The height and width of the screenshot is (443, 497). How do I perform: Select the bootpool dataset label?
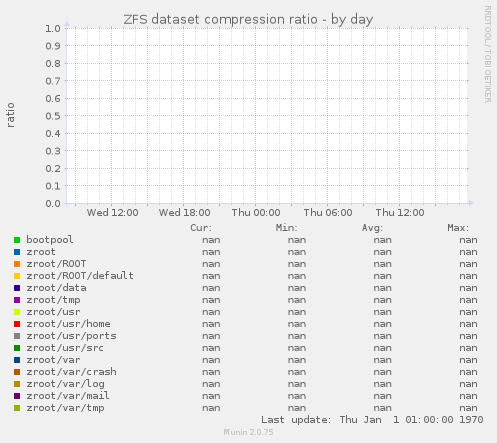(x=50, y=240)
